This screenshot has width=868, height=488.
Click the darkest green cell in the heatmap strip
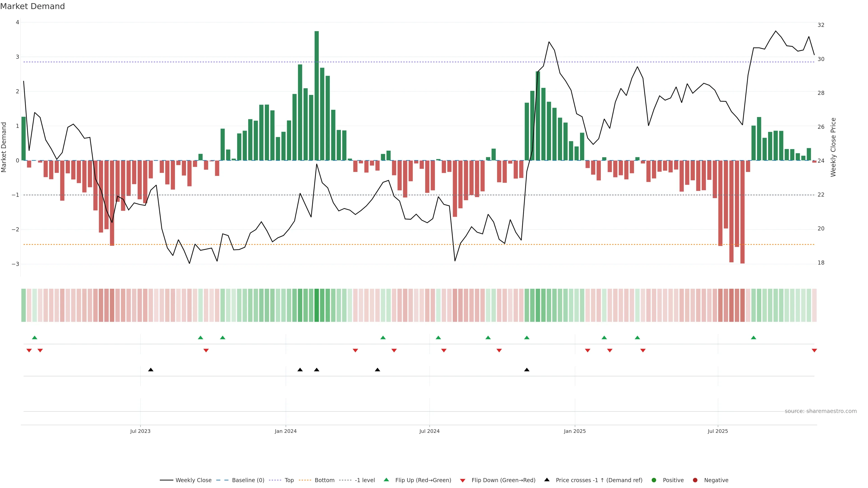click(316, 305)
